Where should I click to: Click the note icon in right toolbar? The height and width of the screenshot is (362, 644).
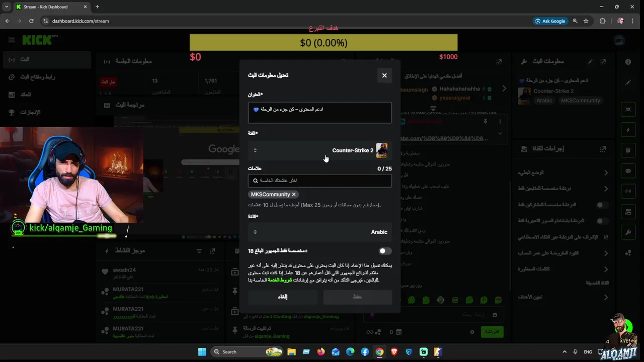click(628, 150)
